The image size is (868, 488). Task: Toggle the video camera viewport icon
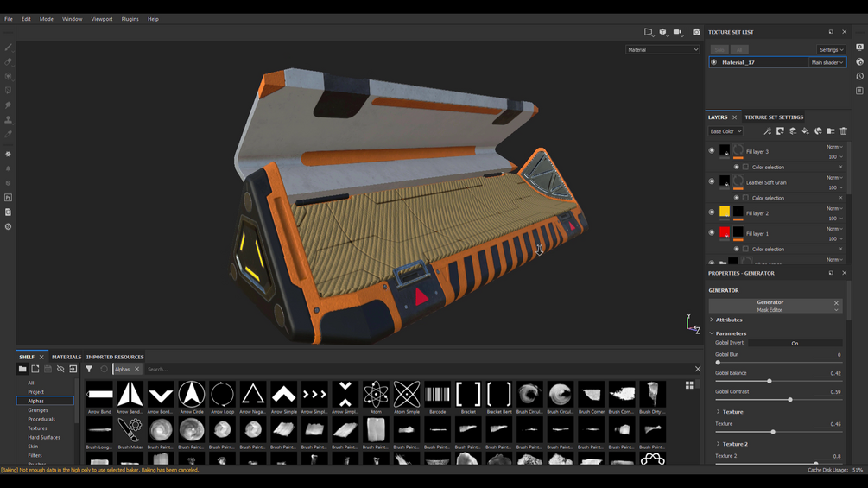pyautogui.click(x=678, y=32)
